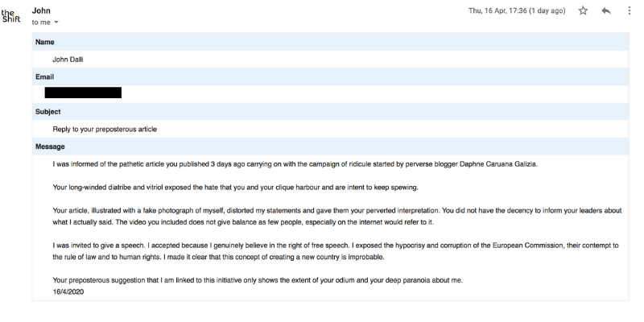The width and height of the screenshot is (644, 322).
Task: Open the three-dot more options menu
Action: 630,11
